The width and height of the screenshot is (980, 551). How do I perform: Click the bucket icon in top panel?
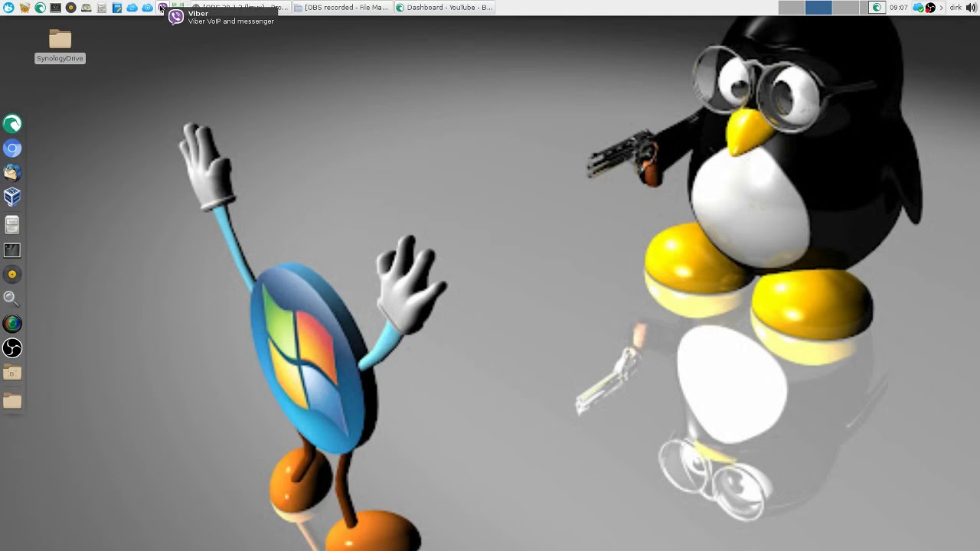pos(24,8)
